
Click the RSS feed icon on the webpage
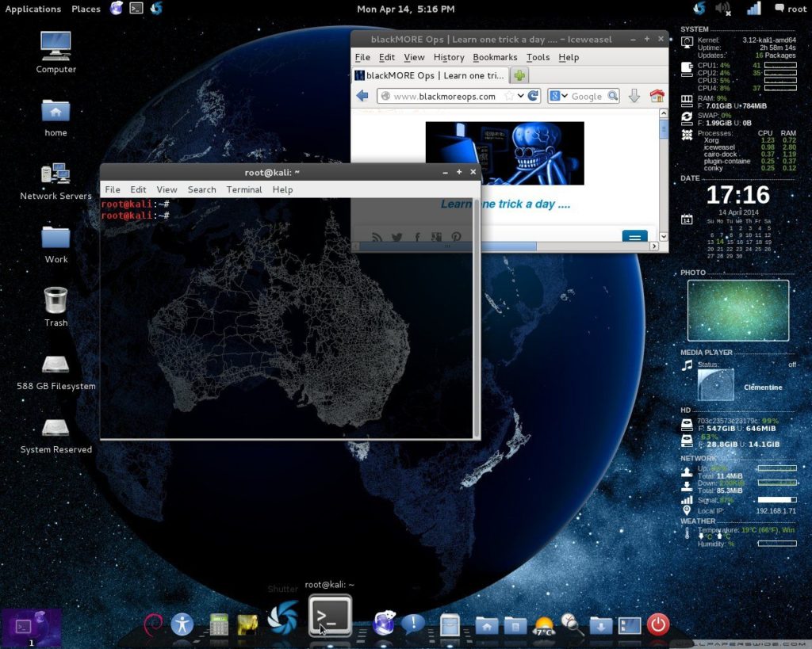tap(377, 236)
